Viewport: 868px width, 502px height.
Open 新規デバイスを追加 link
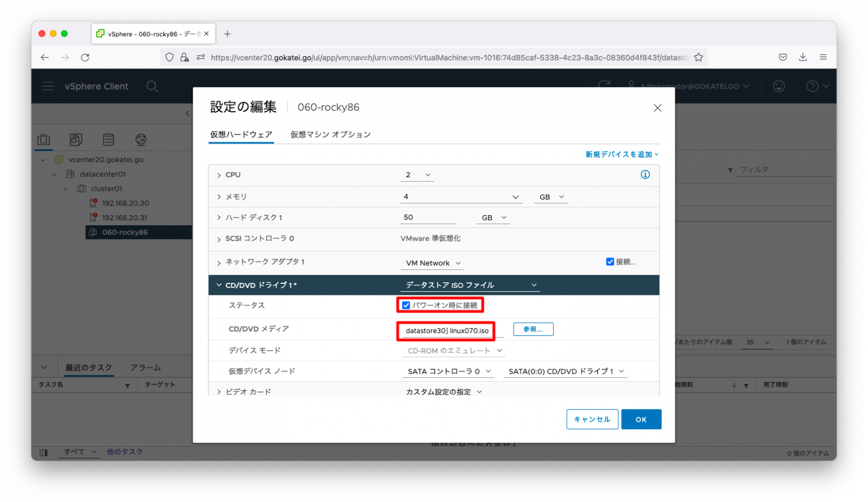click(x=622, y=154)
